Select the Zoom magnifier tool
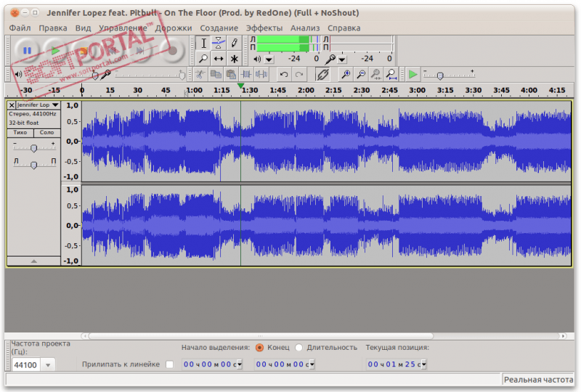 [203, 58]
